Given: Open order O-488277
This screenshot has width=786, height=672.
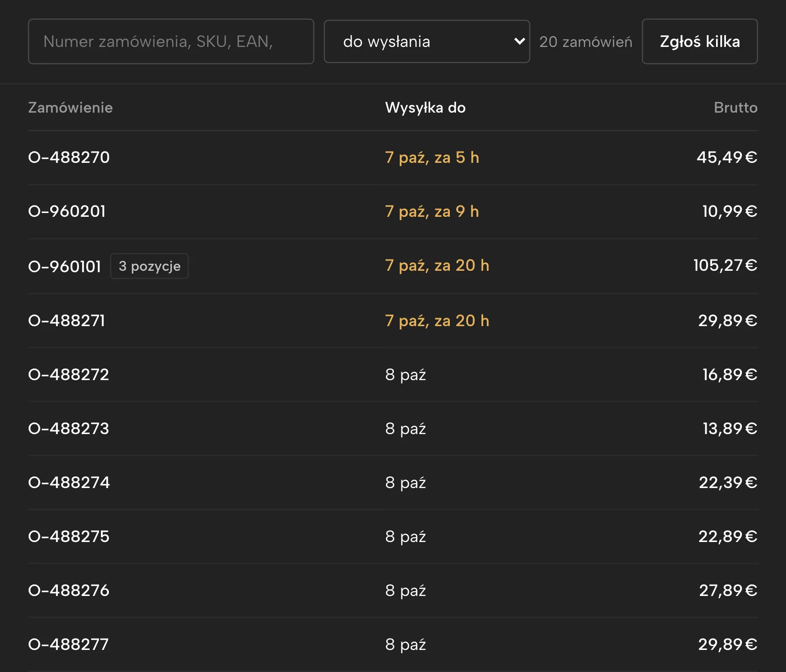Looking at the screenshot, I should [x=69, y=644].
